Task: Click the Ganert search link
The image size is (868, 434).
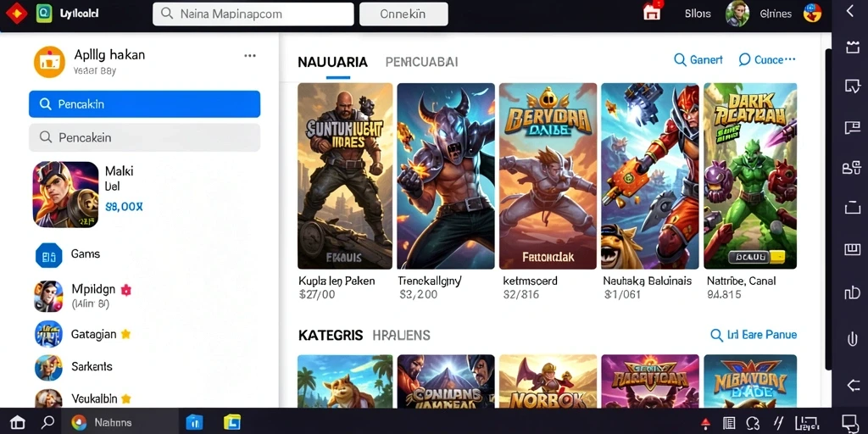Action: point(698,60)
